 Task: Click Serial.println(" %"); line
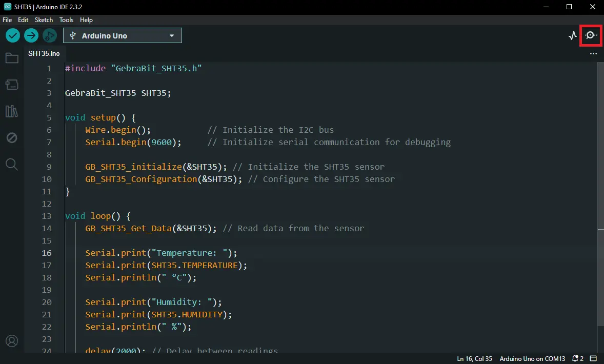[138, 327]
